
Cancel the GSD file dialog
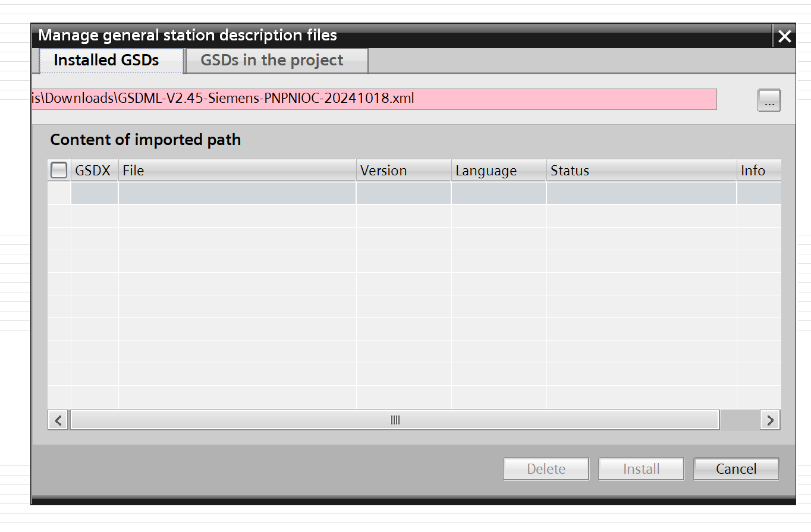click(736, 469)
